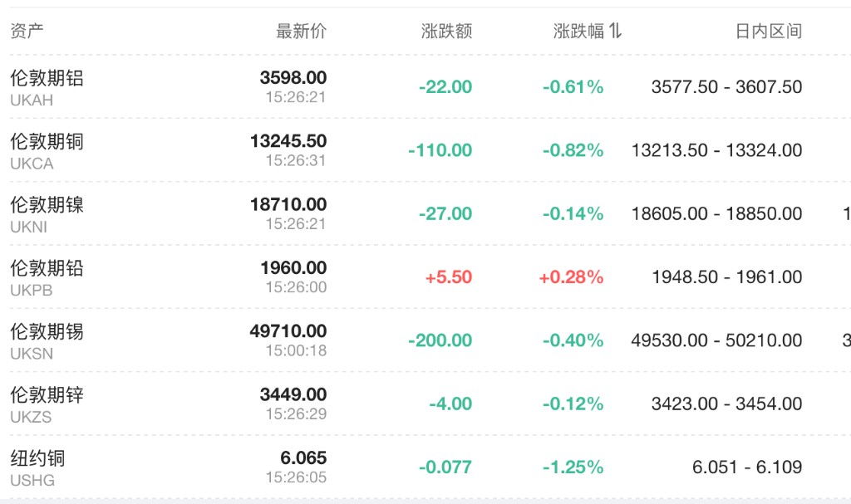Sort by the 最新价 column header
851x504 pixels.
tap(301, 32)
